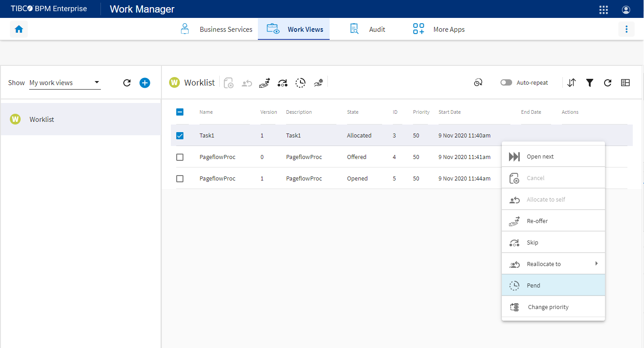The image size is (644, 348).
Task: Expand the Reallocate to submenu
Action: point(553,264)
